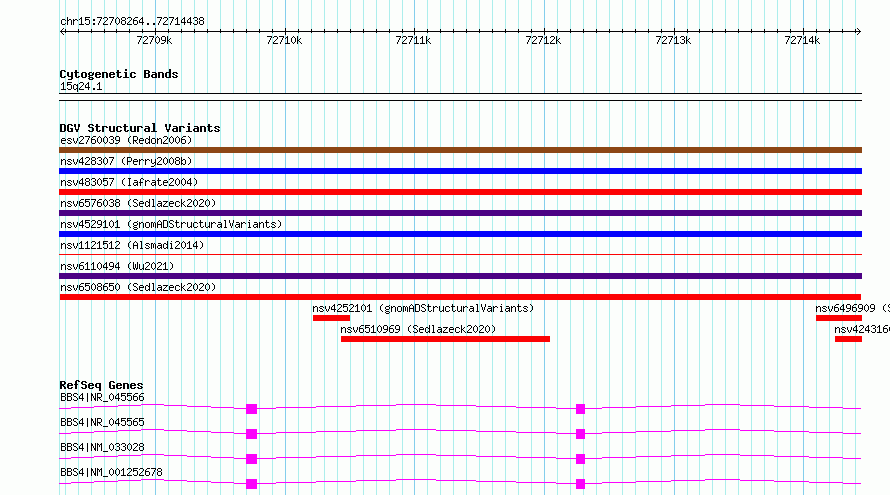The width and height of the screenshot is (890, 495).
Task: Click BBS4|NR_045565 exon near 72712k
Action: click(580, 434)
